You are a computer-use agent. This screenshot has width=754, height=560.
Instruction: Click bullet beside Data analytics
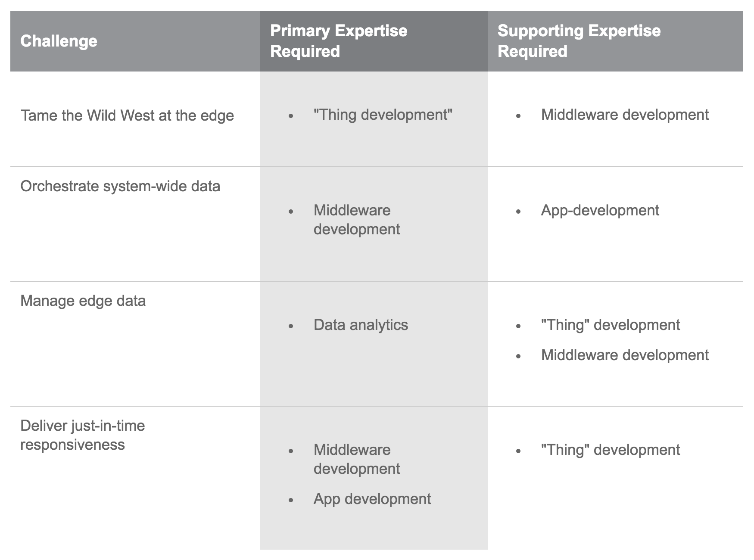coord(291,326)
